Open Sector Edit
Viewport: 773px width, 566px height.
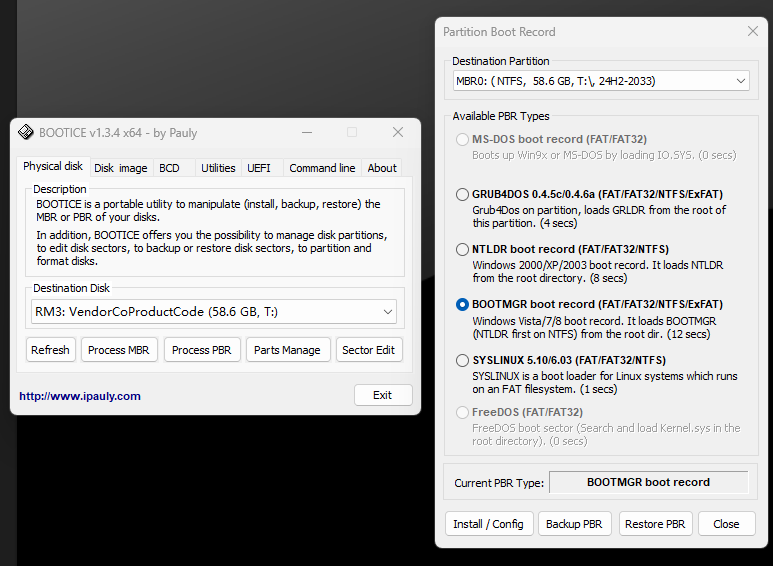coord(369,350)
